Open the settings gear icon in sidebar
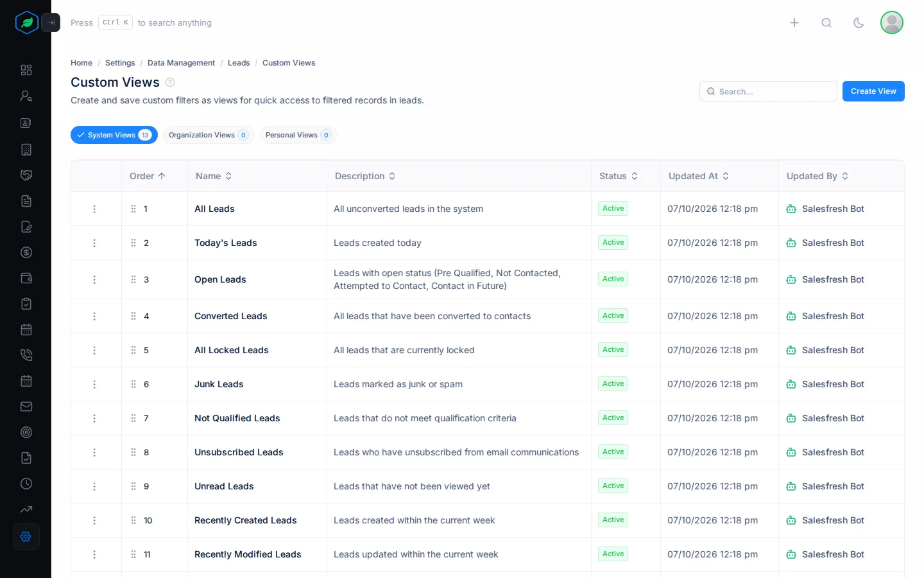Screen dimensions: 924x578 click(x=26, y=536)
